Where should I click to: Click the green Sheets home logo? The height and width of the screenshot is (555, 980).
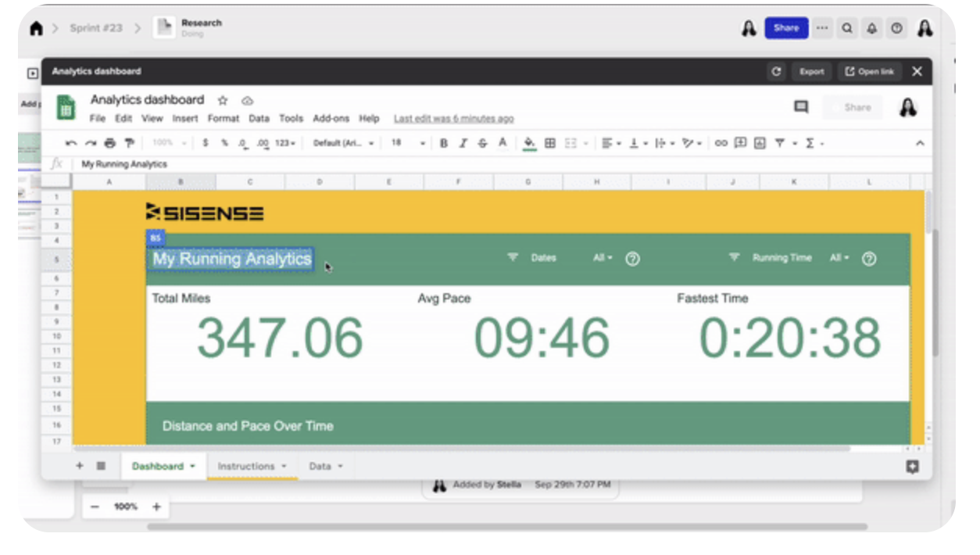coord(66,107)
